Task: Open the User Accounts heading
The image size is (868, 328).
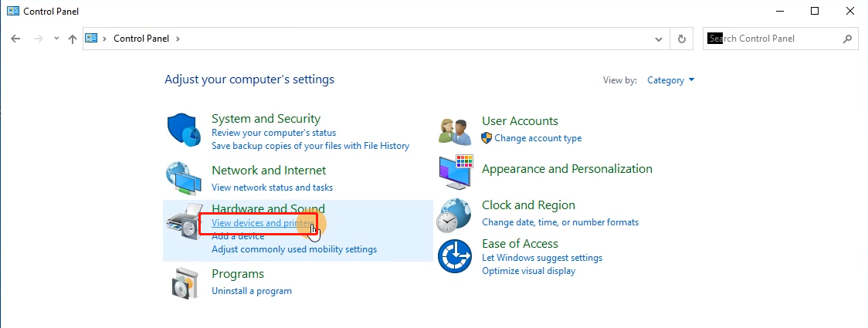Action: pyautogui.click(x=520, y=121)
